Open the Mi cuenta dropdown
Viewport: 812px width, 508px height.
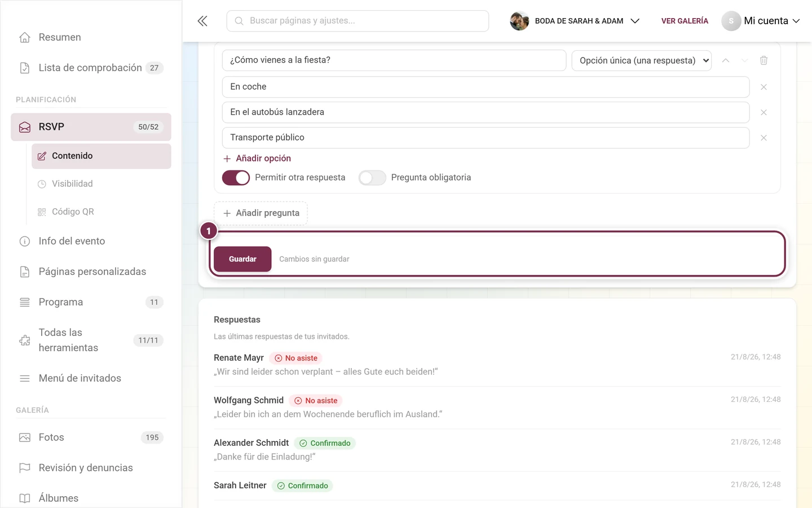click(761, 21)
